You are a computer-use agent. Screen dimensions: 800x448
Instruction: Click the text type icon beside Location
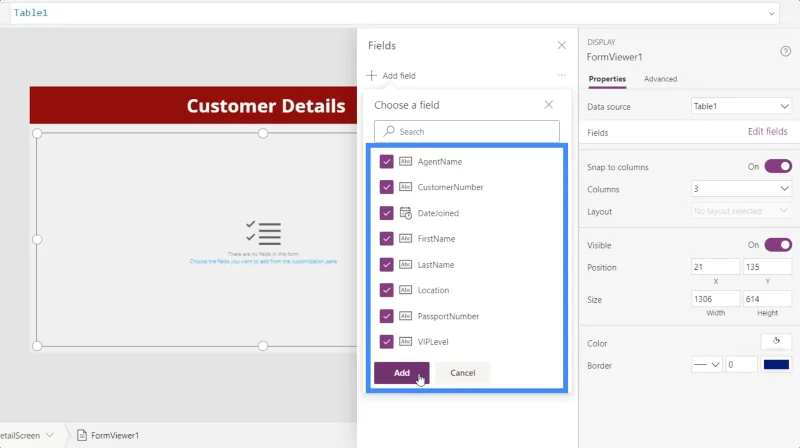coord(405,290)
